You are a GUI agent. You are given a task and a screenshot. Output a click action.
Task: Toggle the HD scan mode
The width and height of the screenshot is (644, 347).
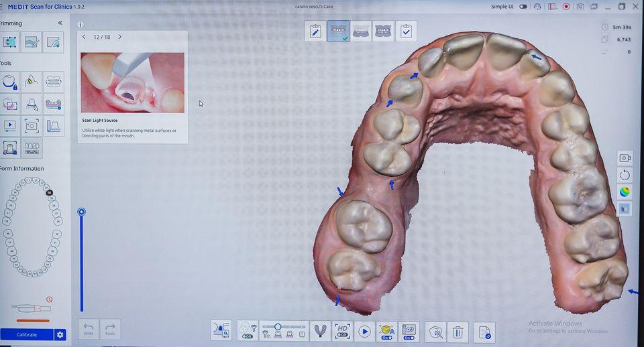[x=342, y=331]
